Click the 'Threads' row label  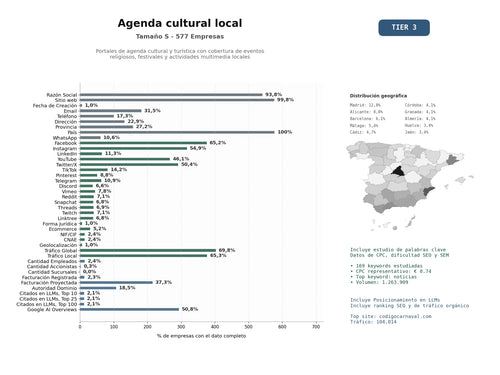tap(67, 208)
